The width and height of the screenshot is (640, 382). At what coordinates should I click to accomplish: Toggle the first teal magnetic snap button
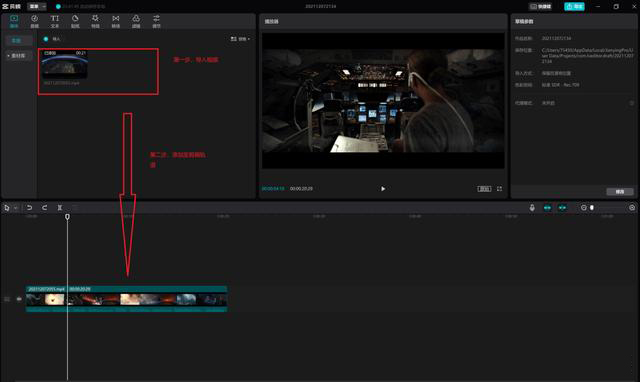tap(547, 208)
